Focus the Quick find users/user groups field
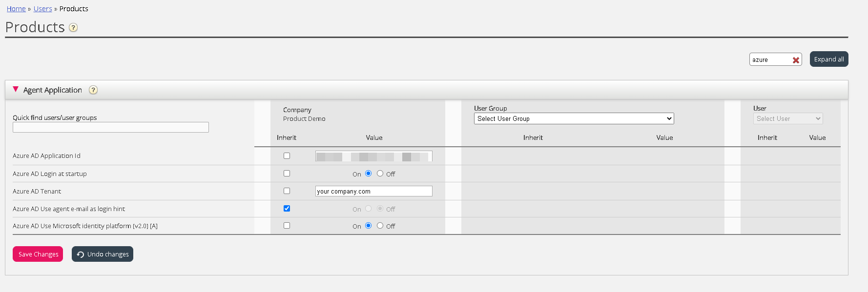Image resolution: width=868 pixels, height=292 pixels. coord(111,127)
